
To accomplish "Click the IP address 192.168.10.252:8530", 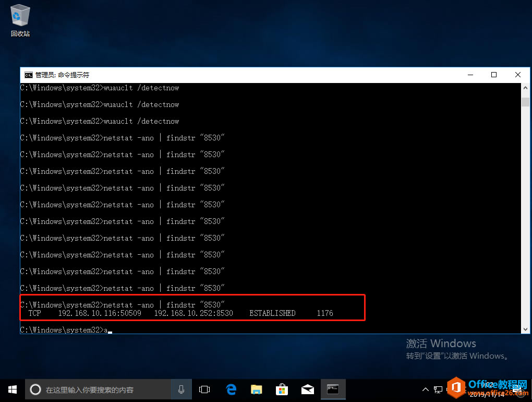I will click(x=194, y=313).
